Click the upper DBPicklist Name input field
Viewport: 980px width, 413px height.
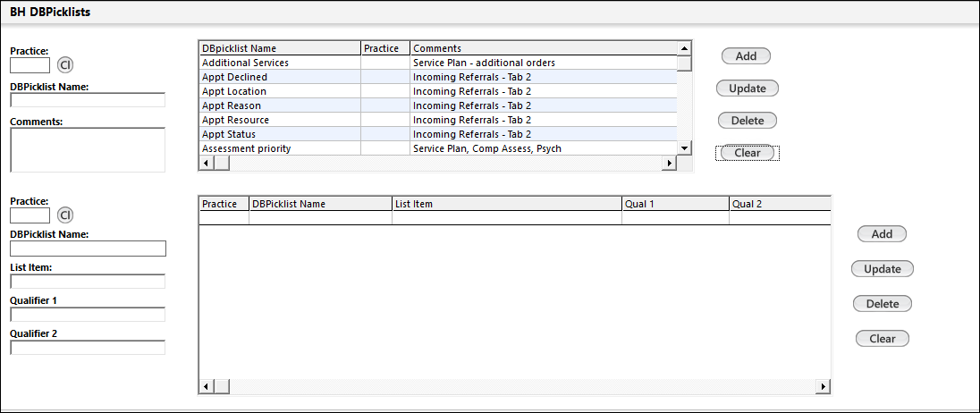point(88,100)
